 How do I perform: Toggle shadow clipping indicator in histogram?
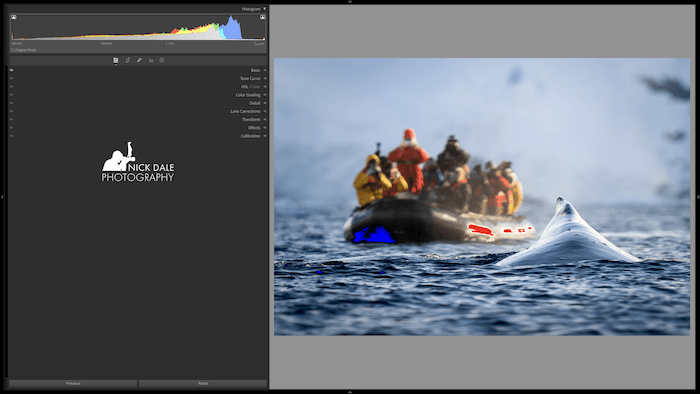click(x=14, y=17)
